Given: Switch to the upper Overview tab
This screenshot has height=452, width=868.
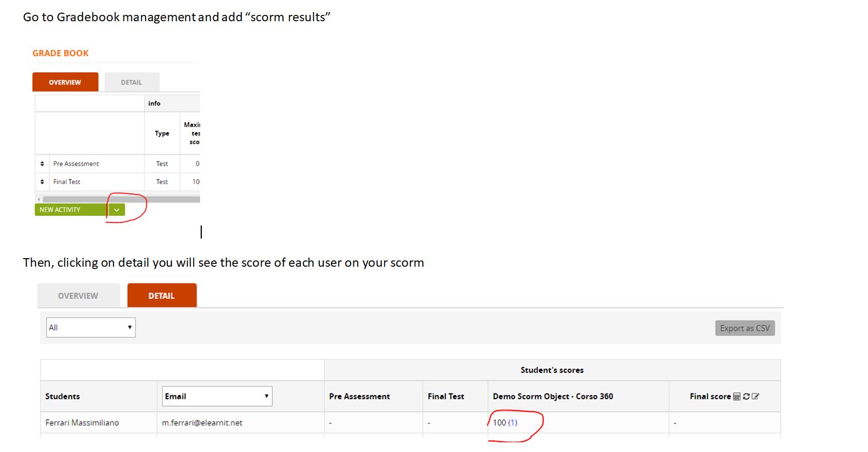Looking at the screenshot, I should pos(65,82).
